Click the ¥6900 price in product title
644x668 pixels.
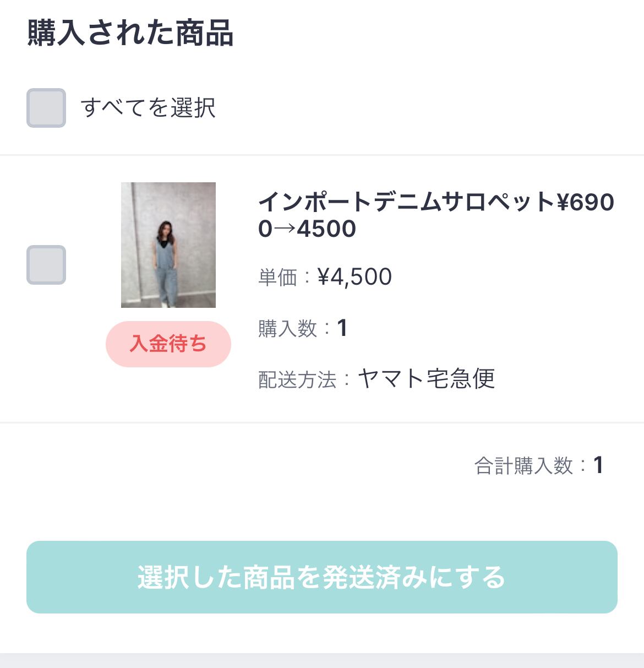click(x=586, y=203)
